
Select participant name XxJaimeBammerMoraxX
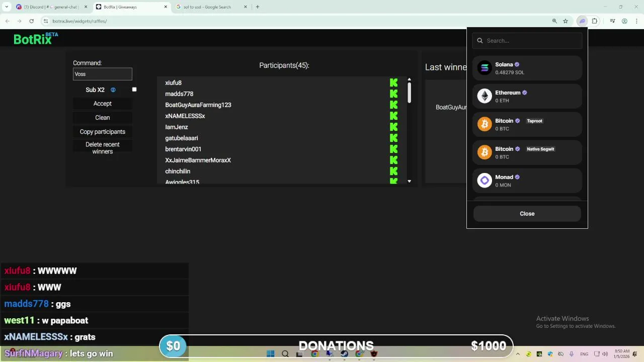click(x=198, y=160)
